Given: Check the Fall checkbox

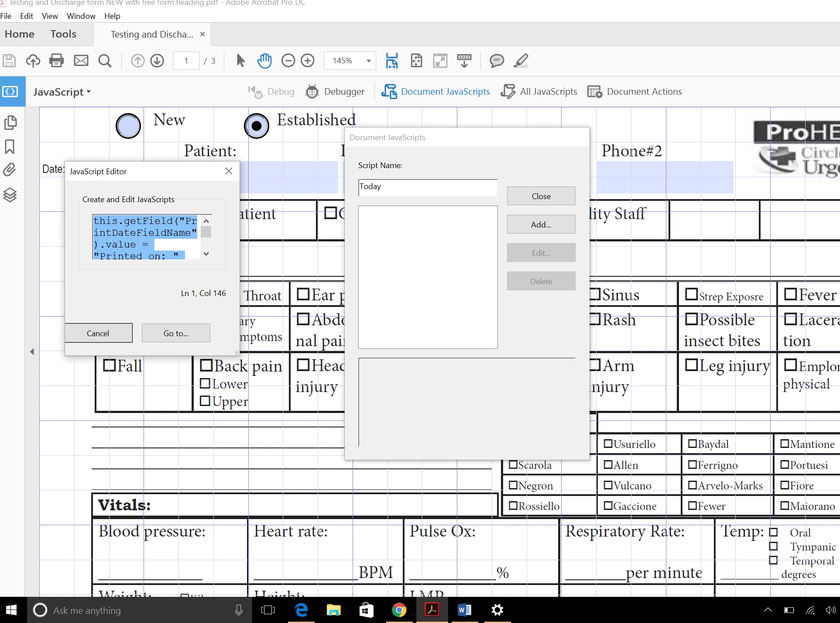Looking at the screenshot, I should click(109, 365).
